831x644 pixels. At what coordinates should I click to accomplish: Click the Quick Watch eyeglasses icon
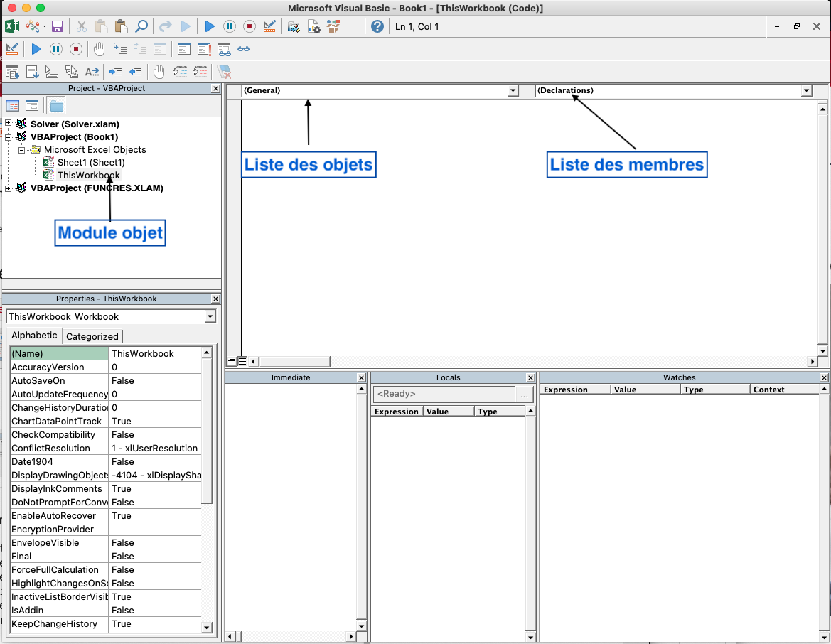[244, 49]
